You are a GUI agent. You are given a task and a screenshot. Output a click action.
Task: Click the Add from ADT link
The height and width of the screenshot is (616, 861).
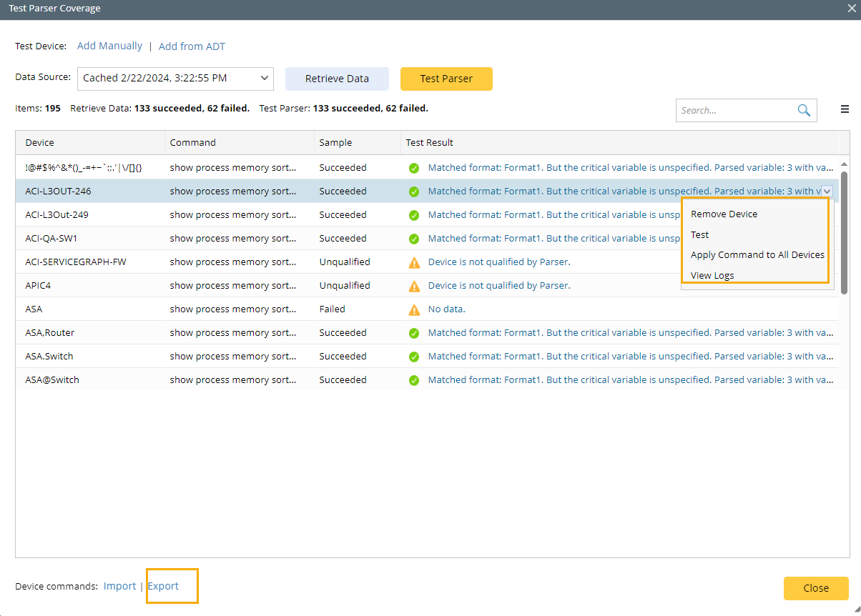click(x=192, y=46)
